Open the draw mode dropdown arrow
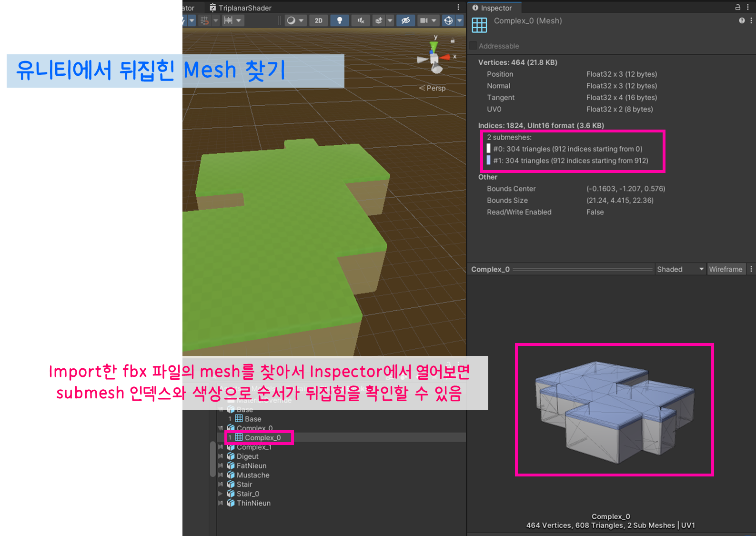The width and height of the screenshot is (756, 536). click(301, 20)
